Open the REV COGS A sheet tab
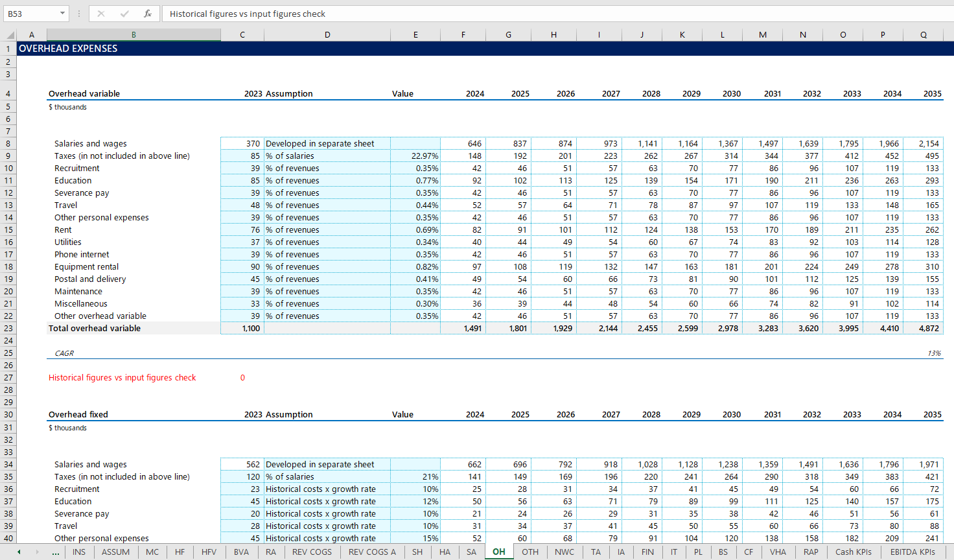The width and height of the screenshot is (954, 560). point(372,552)
